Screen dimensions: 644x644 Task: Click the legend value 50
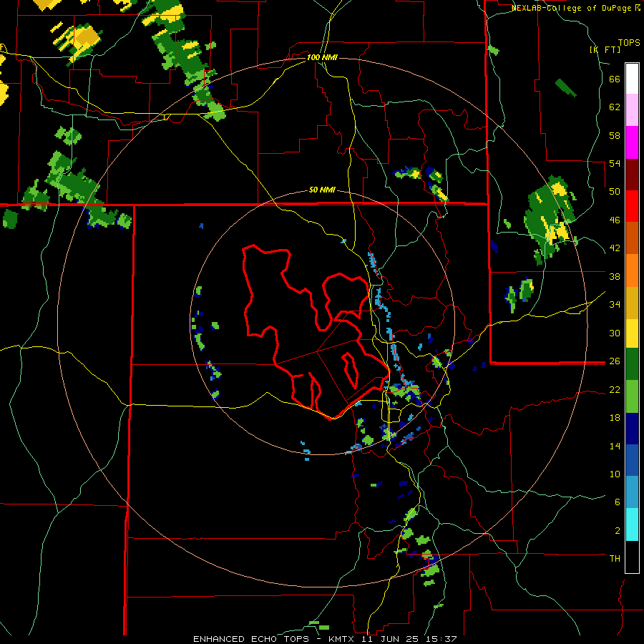coord(615,192)
